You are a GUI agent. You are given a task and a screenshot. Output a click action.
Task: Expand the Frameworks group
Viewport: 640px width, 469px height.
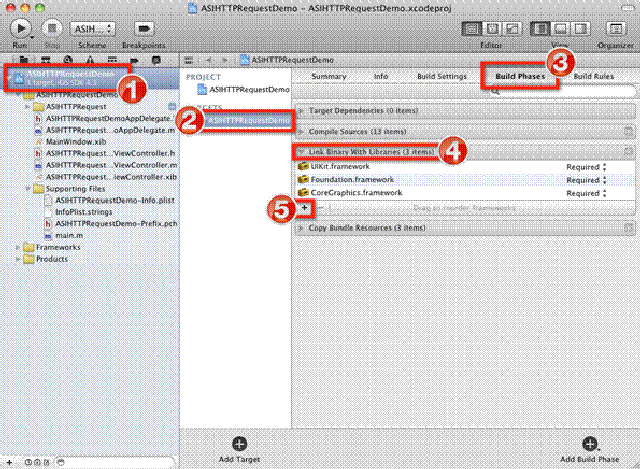tap(18, 247)
